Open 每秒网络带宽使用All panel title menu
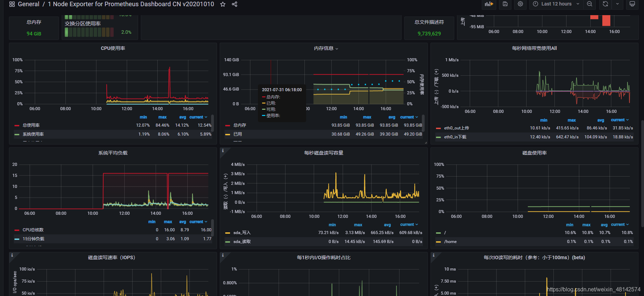The height and width of the screenshot is (296, 644). coord(534,48)
